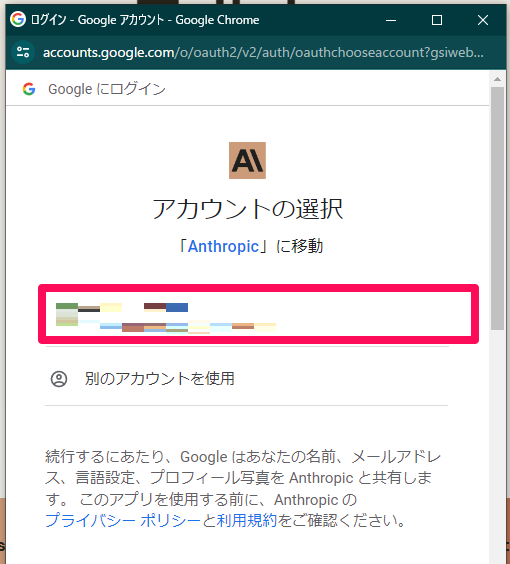
Task: Click the accounts.google.com URL in address bar
Action: (x=263, y=53)
